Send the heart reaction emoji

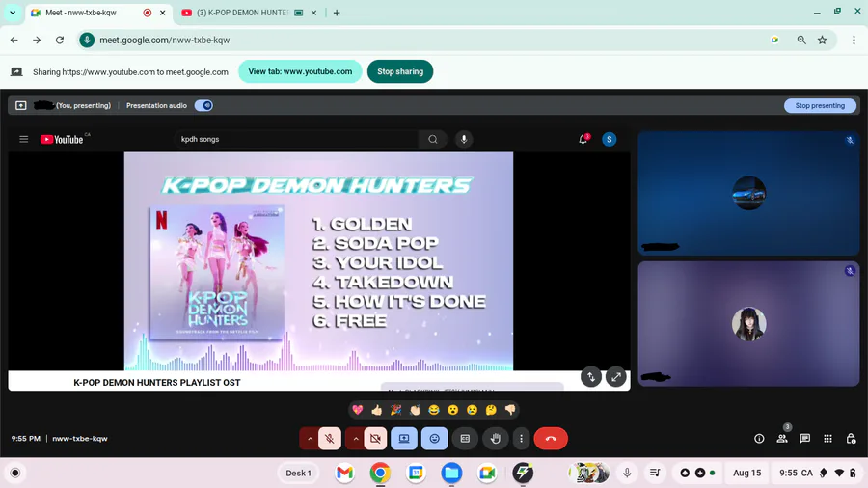click(x=358, y=410)
